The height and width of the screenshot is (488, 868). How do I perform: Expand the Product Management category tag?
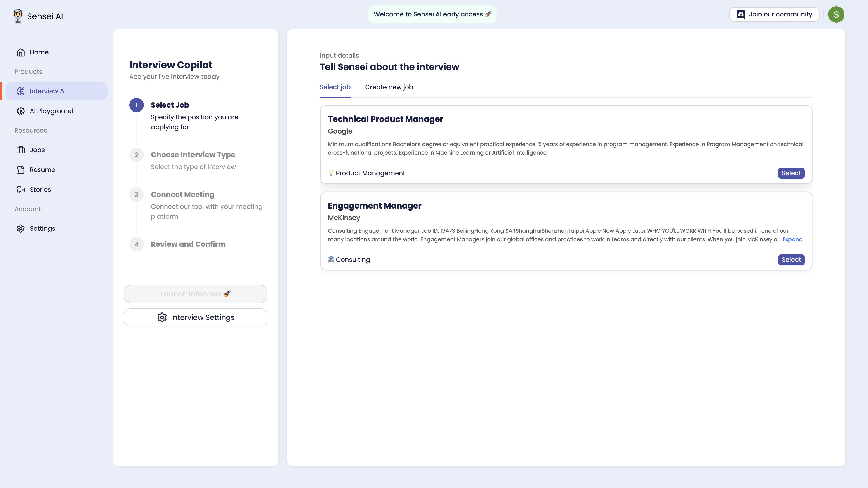(x=366, y=173)
